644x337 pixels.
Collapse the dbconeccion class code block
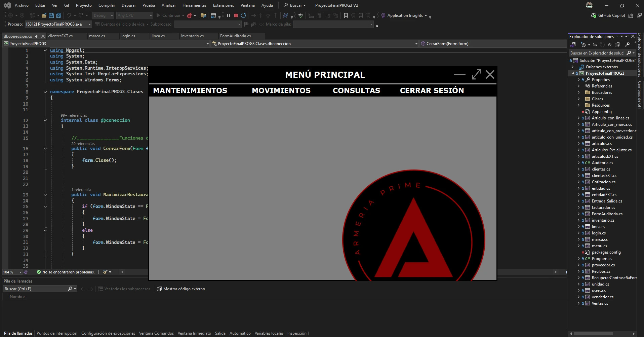point(45,120)
